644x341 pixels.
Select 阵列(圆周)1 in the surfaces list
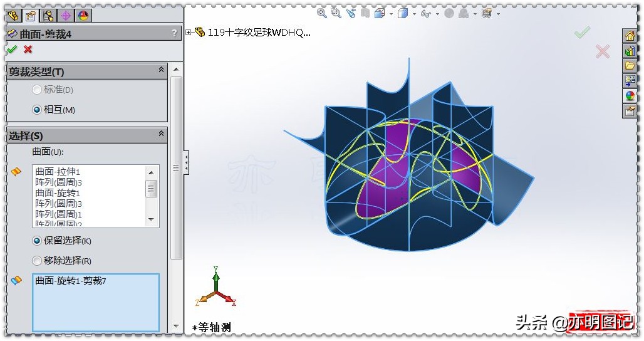point(58,214)
